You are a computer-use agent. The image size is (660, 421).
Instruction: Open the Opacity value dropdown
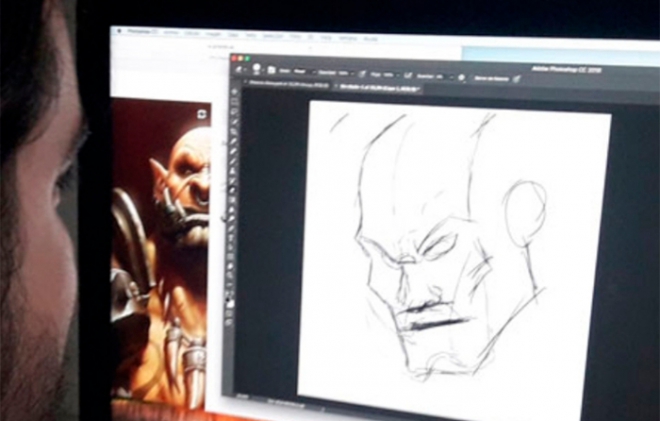pos(345,73)
